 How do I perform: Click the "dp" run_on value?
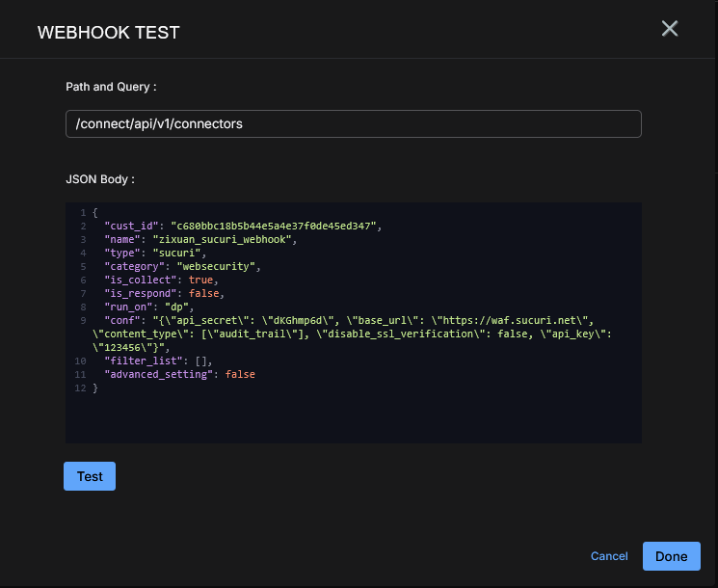[x=176, y=307]
